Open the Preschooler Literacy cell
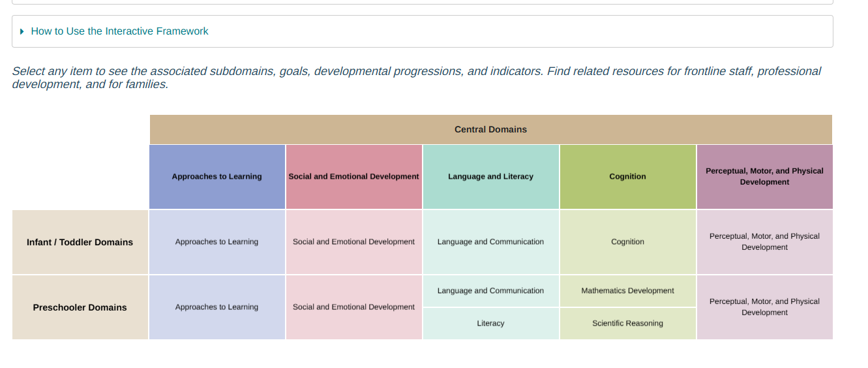Image resolution: width=868 pixels, height=368 pixels. pyautogui.click(x=490, y=324)
